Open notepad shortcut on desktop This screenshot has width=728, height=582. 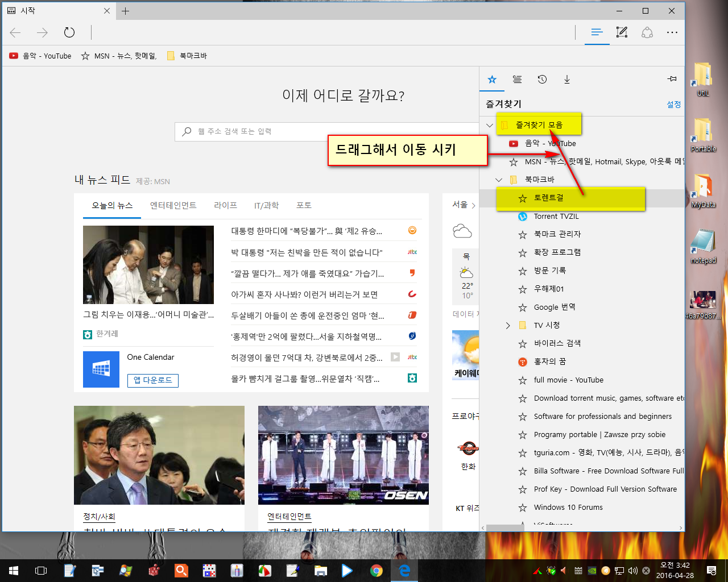click(x=703, y=247)
